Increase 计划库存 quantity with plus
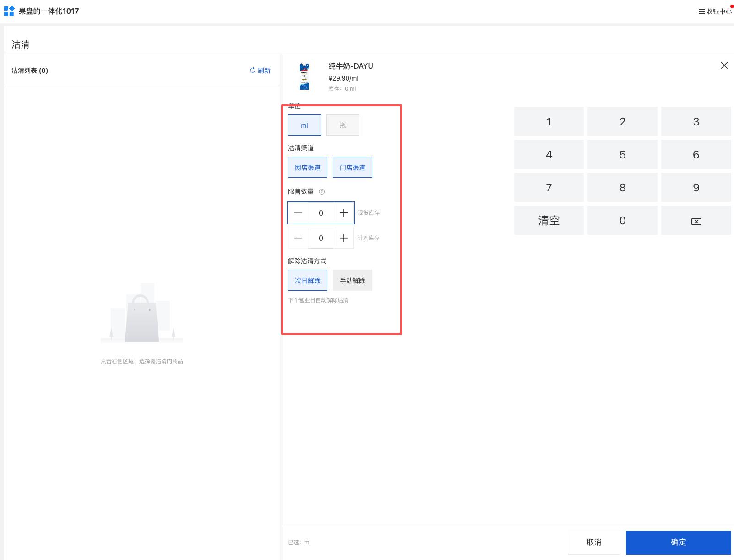Screen dimensions: 734x560 pyautogui.click(x=344, y=238)
